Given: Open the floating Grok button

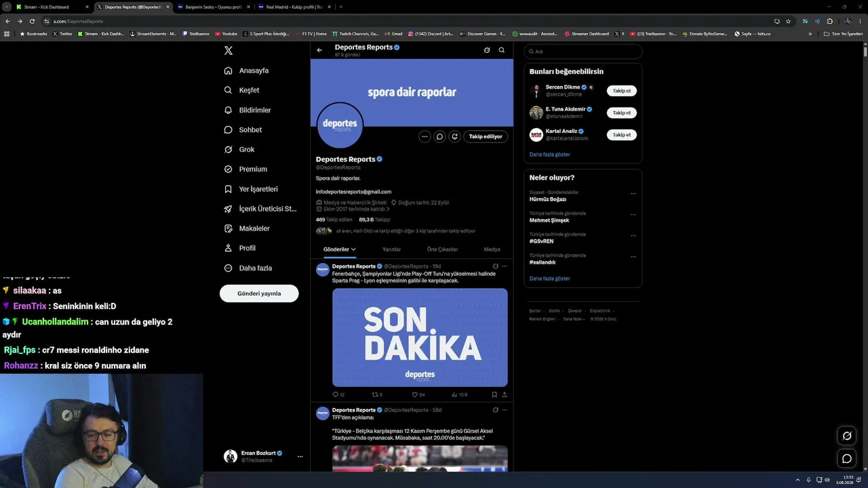Looking at the screenshot, I should point(847,436).
